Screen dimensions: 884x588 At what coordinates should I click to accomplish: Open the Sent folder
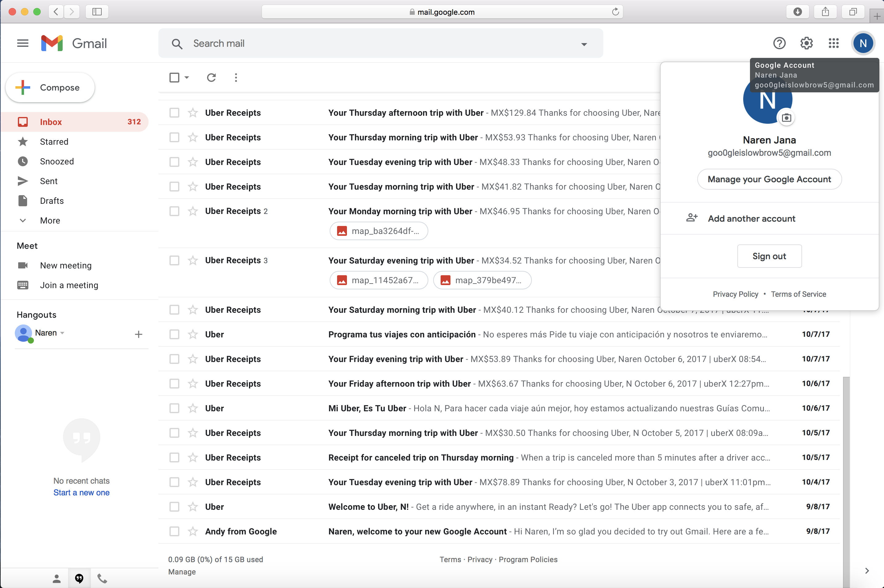click(x=49, y=181)
